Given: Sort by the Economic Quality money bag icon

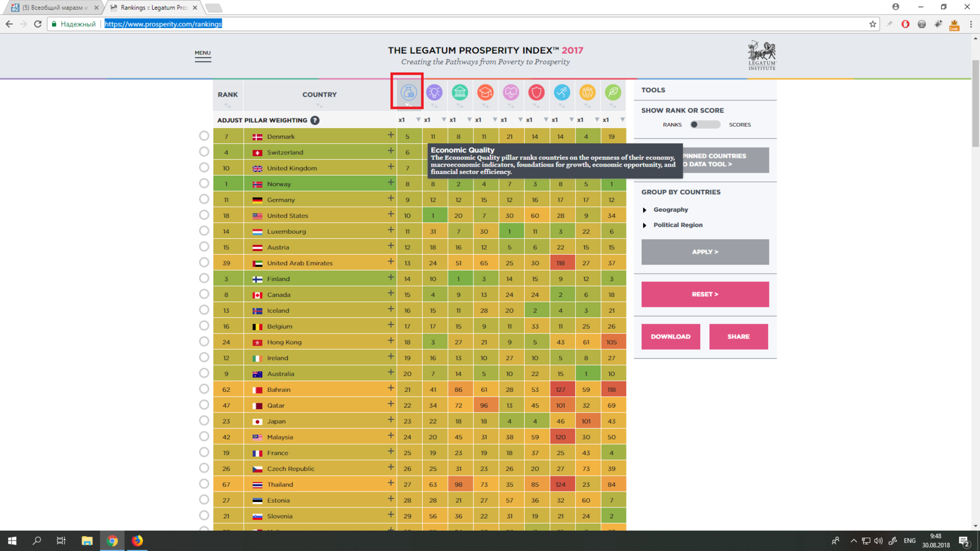Looking at the screenshot, I should click(x=409, y=92).
